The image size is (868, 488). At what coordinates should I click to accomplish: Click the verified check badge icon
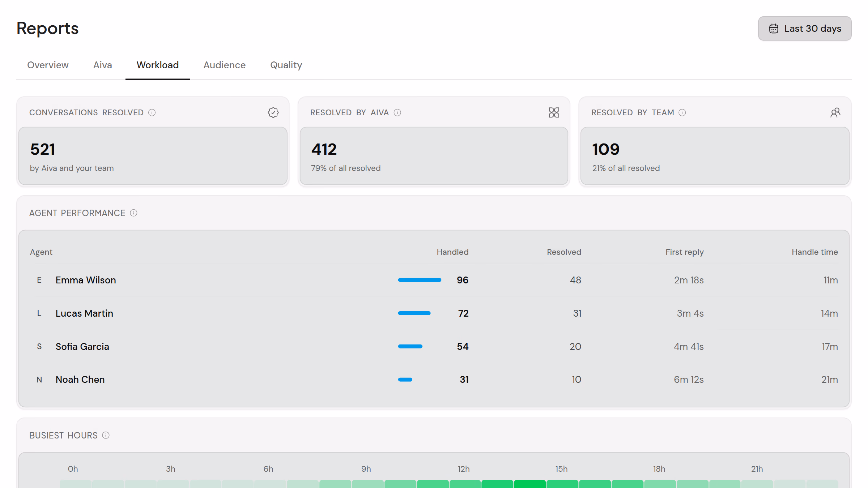pyautogui.click(x=273, y=113)
